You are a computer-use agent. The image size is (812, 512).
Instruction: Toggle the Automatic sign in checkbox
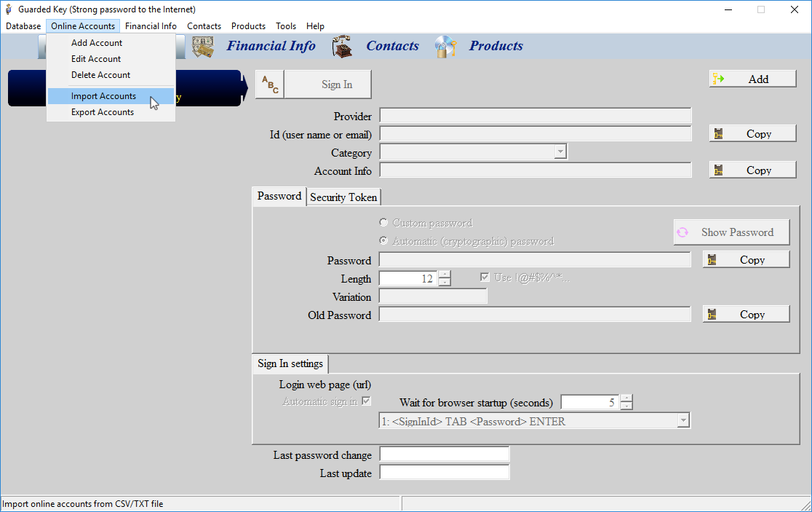pos(366,401)
